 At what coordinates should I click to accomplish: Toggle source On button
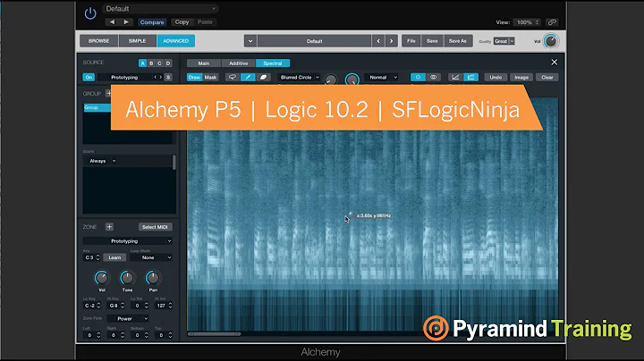89,77
